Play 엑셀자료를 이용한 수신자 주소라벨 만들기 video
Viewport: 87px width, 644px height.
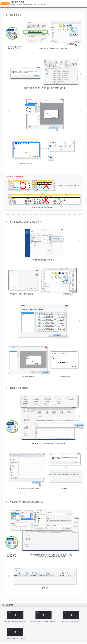tap(16, 615)
